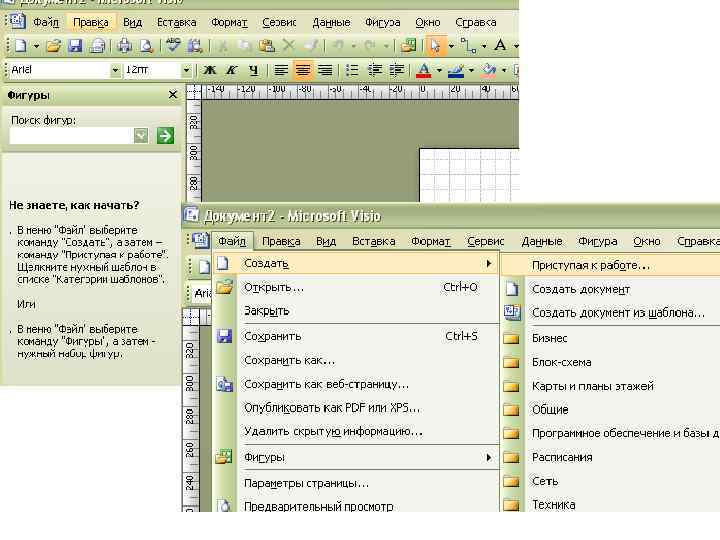Choose Опубликовать как PDF или XPS...
The image size is (720, 540).
[356, 408]
